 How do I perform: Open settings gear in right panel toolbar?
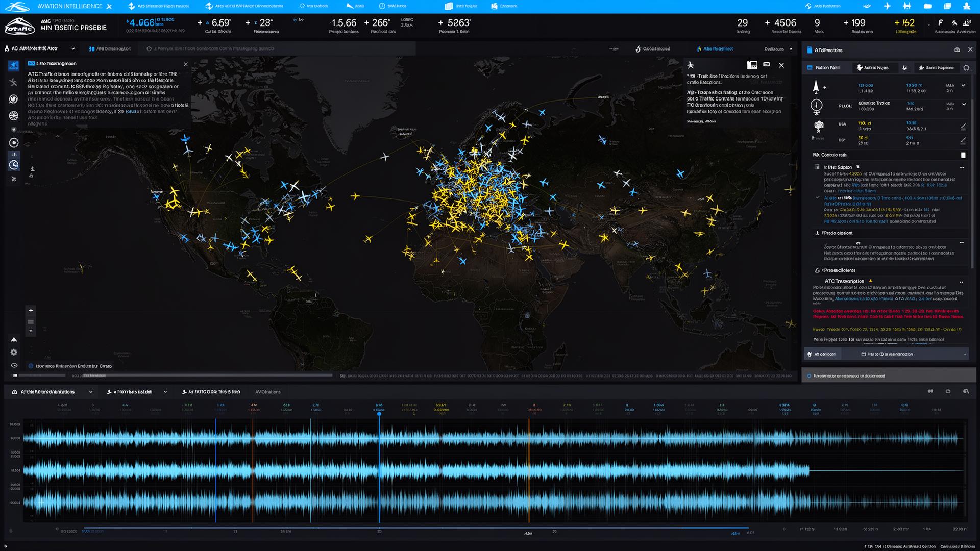(966, 68)
